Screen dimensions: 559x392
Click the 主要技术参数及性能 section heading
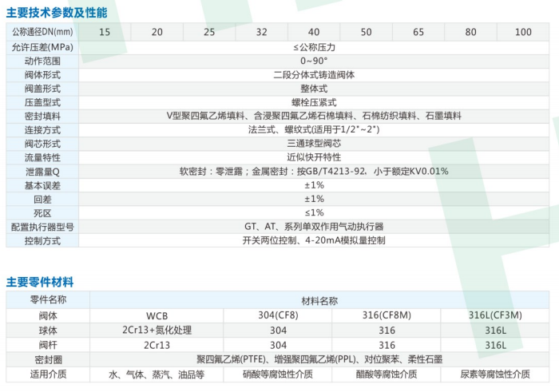click(x=56, y=13)
